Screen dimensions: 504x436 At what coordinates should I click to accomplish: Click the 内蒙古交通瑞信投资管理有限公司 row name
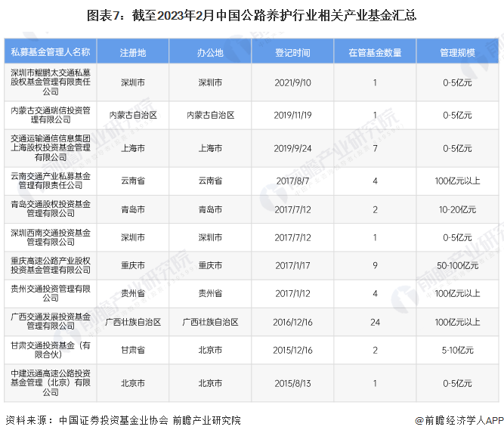(51, 115)
